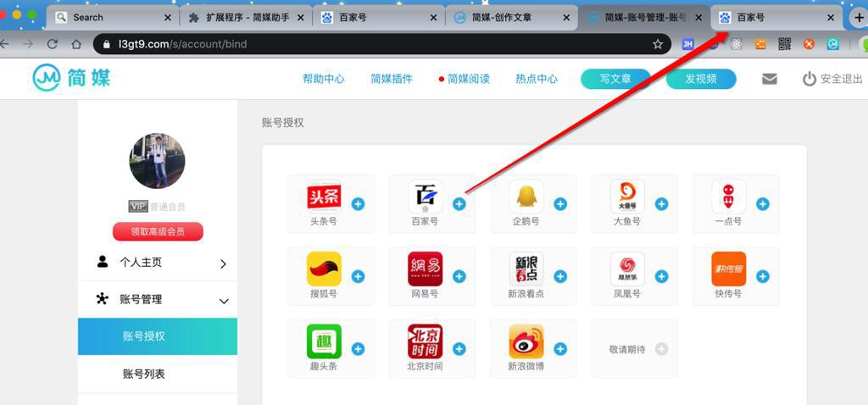Click the 网易号 platform logo
This screenshot has height=405, width=868.
426,269
